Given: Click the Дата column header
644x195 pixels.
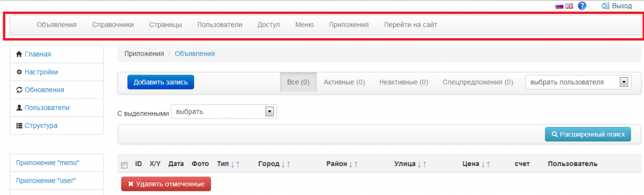Looking at the screenshot, I should coord(176,164).
